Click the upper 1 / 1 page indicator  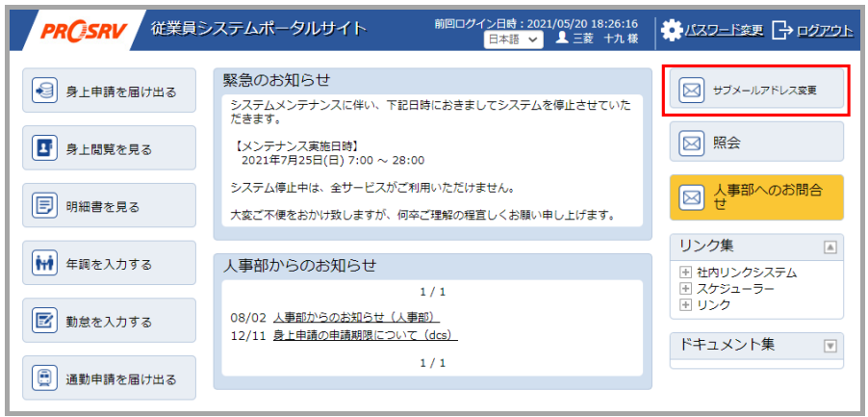tap(432, 292)
